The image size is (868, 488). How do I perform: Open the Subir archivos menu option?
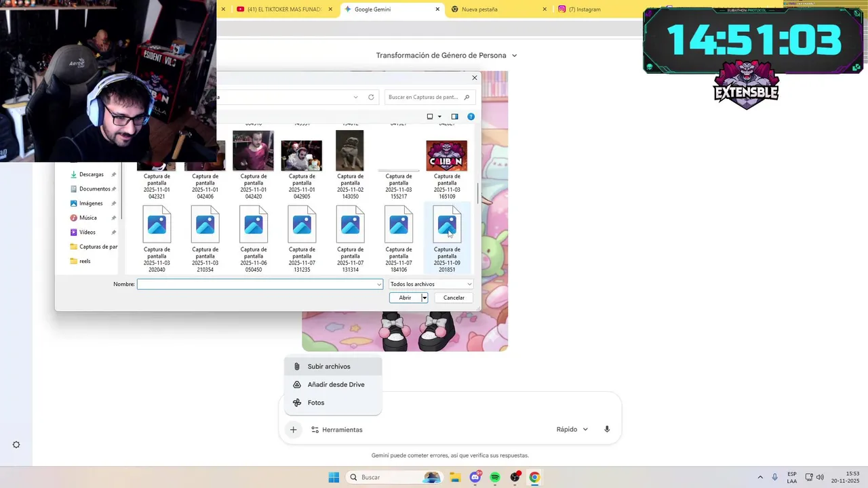coord(333,366)
